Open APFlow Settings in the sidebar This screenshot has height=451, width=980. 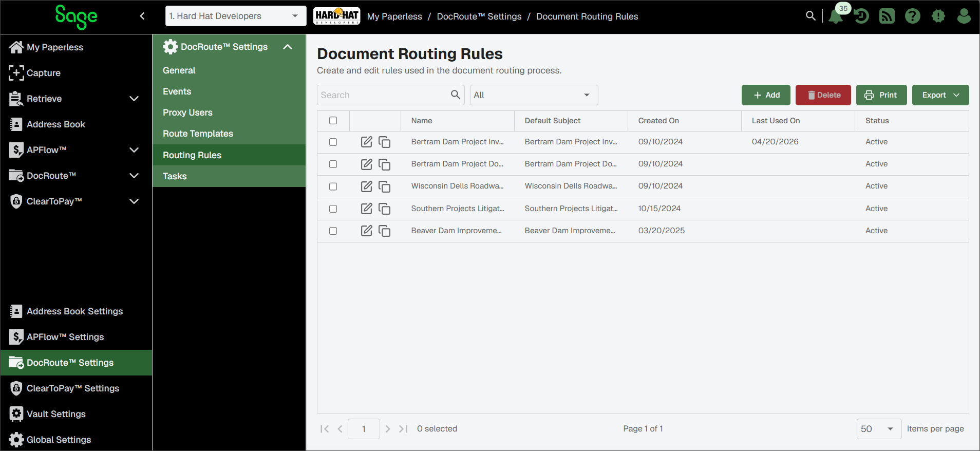point(76,337)
